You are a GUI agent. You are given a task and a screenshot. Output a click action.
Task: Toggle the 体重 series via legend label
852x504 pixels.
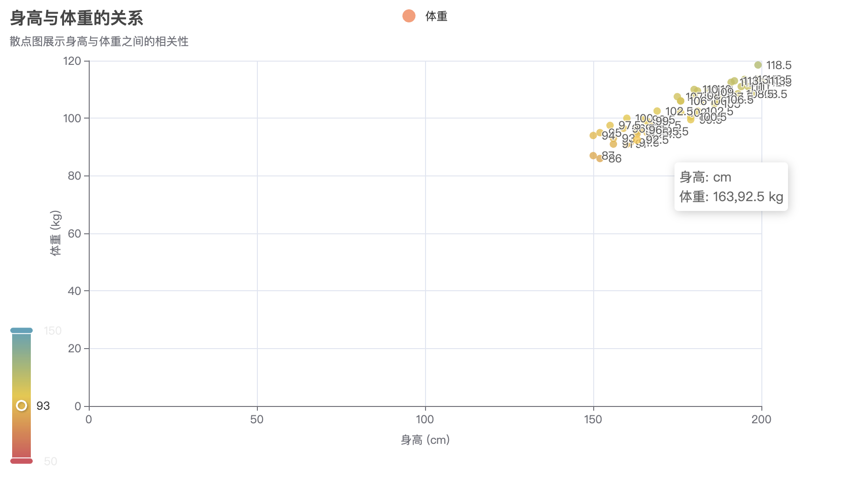tap(436, 17)
